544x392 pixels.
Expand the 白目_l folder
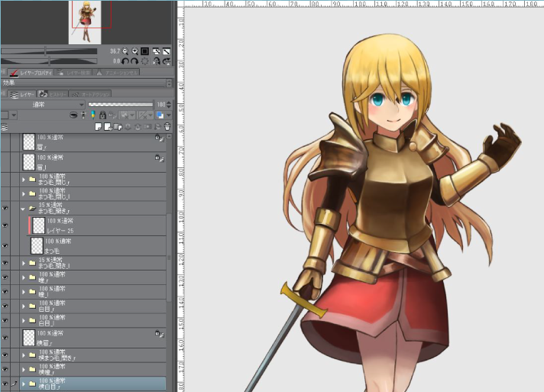(x=24, y=320)
